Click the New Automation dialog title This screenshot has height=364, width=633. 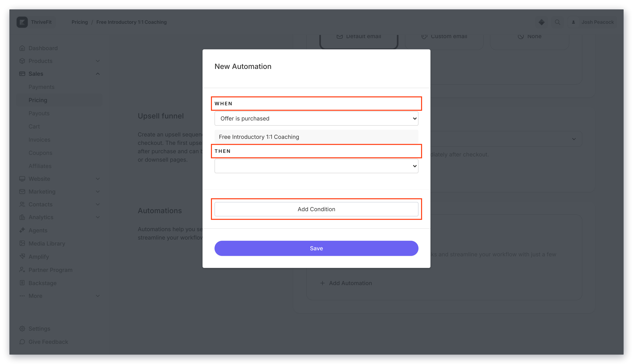243,66
